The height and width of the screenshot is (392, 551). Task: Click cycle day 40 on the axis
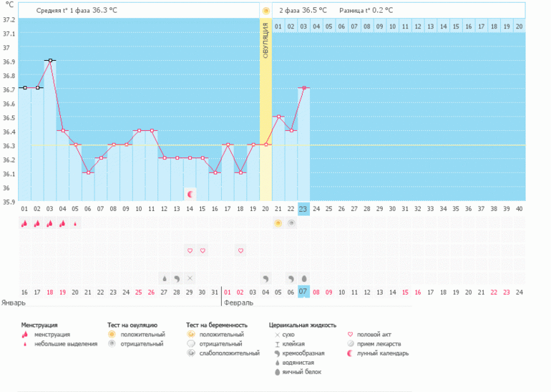519,209
